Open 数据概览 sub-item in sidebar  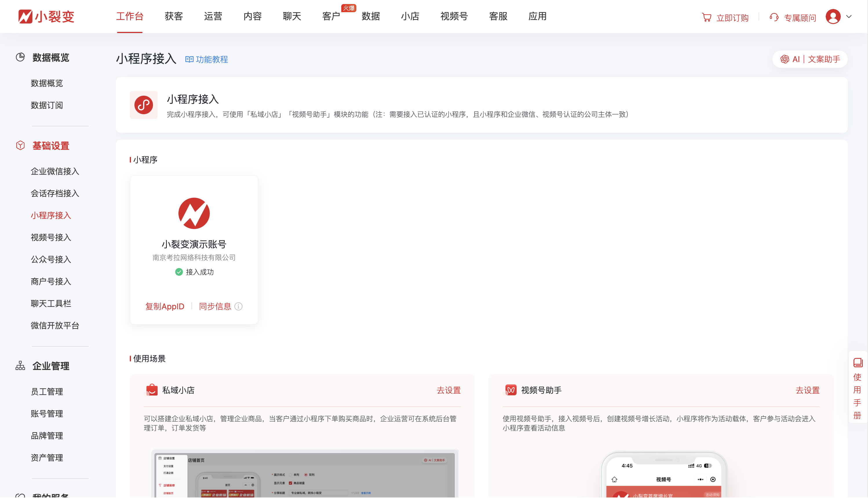(x=47, y=83)
